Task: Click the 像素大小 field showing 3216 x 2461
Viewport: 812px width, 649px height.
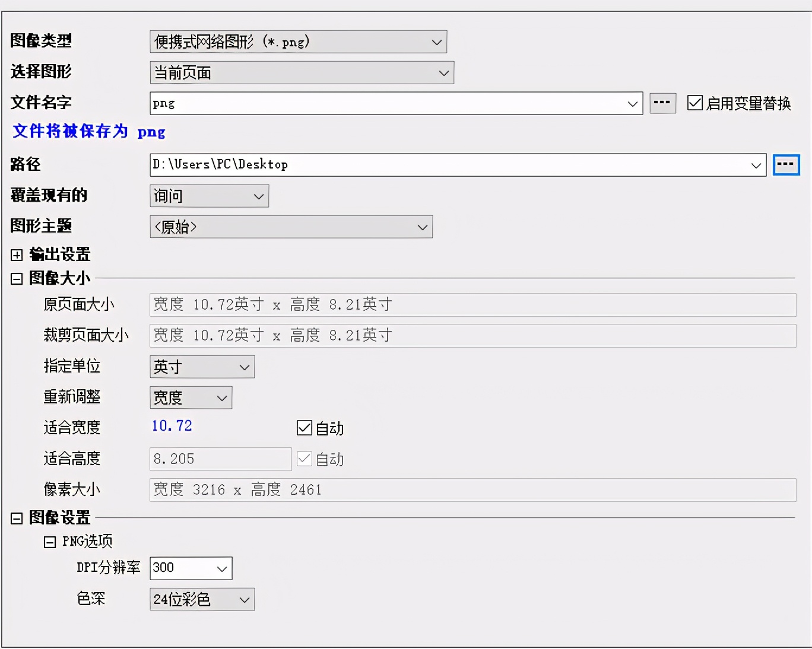Action: pos(472,490)
